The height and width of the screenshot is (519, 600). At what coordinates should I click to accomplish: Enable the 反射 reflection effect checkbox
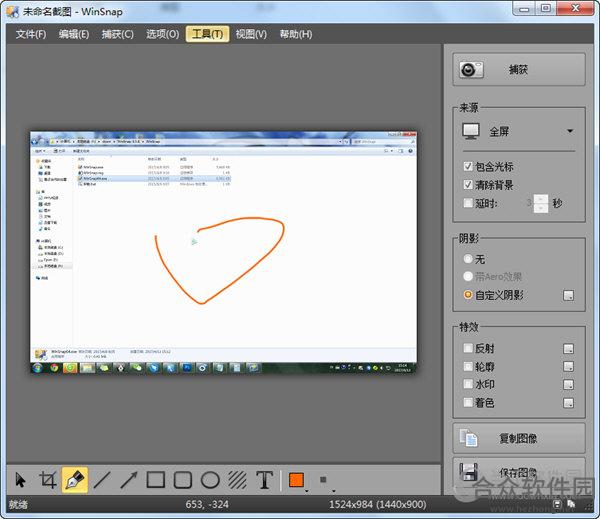click(x=468, y=348)
